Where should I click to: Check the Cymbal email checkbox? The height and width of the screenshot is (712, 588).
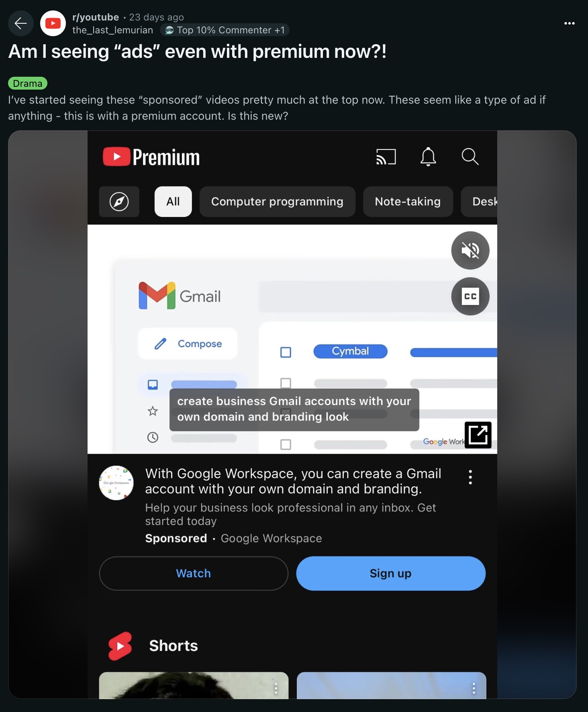pyautogui.click(x=286, y=352)
